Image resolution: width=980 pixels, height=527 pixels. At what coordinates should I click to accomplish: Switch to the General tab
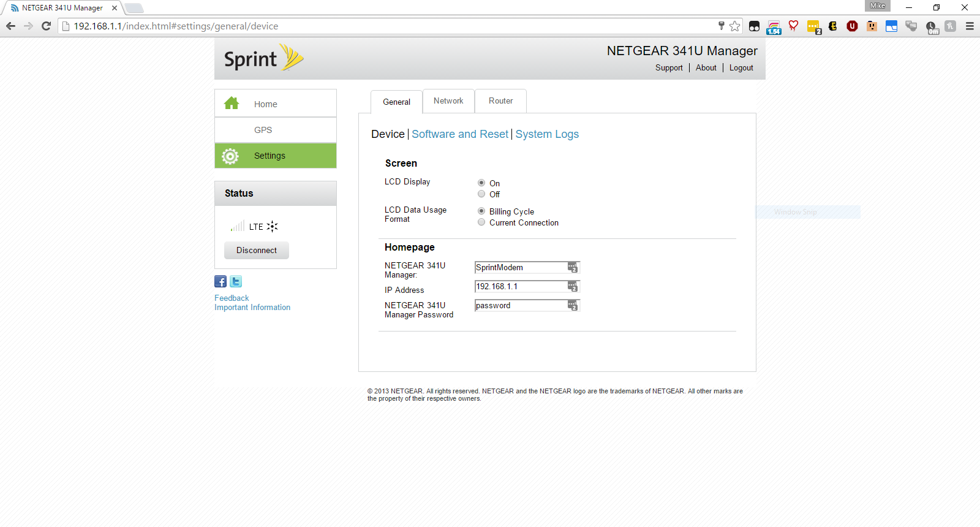pyautogui.click(x=396, y=102)
